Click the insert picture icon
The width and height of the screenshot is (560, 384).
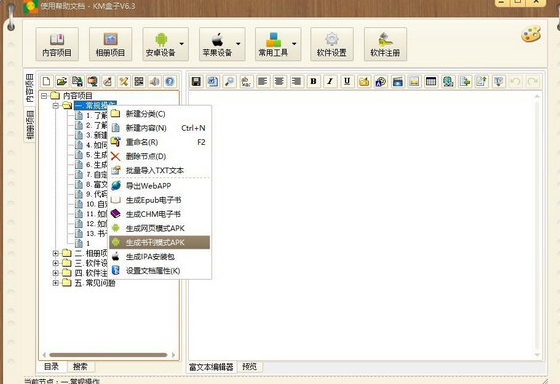coord(414,81)
